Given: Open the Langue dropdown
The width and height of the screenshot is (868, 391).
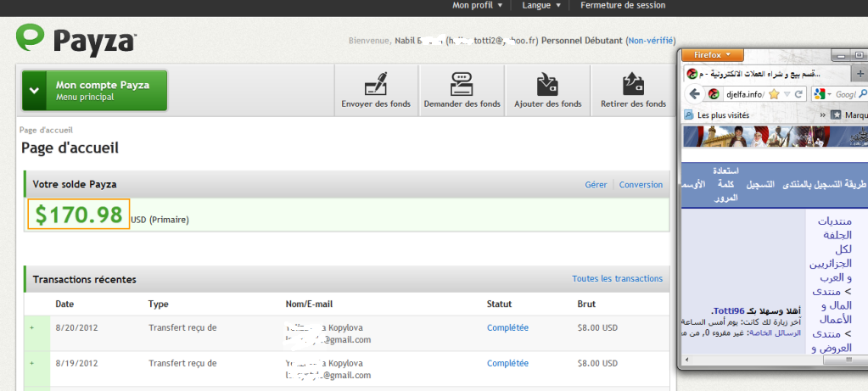Looking at the screenshot, I should 541,6.
